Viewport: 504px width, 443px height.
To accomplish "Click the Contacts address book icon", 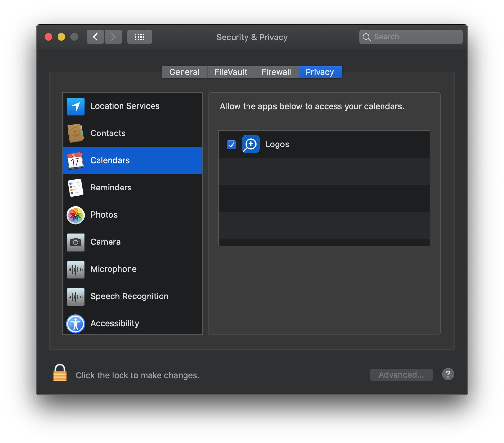I will coord(76,133).
